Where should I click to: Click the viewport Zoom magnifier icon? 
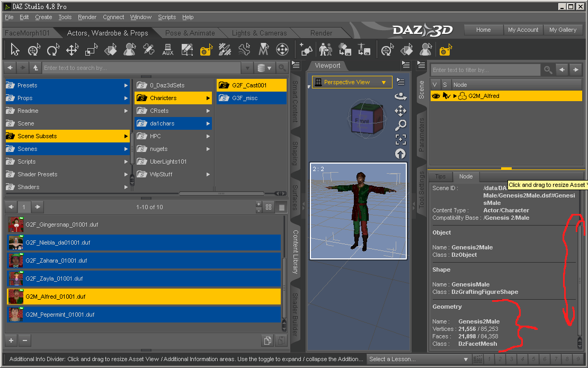pyautogui.click(x=400, y=125)
